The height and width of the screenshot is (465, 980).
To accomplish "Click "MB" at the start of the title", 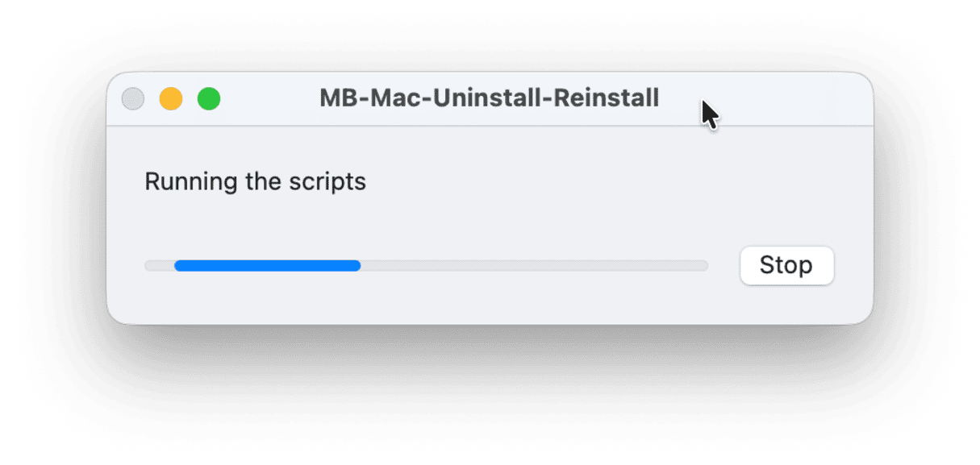I will (x=337, y=99).
